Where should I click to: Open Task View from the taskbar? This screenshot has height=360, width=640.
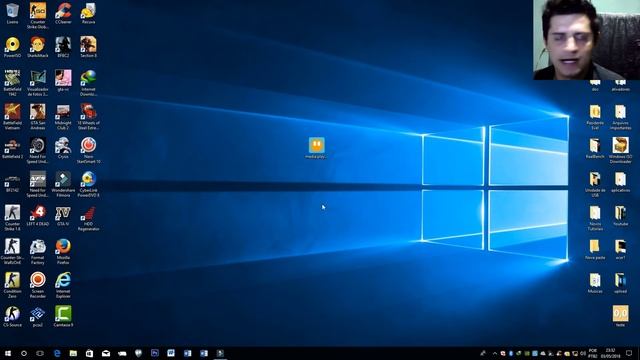coord(40,353)
